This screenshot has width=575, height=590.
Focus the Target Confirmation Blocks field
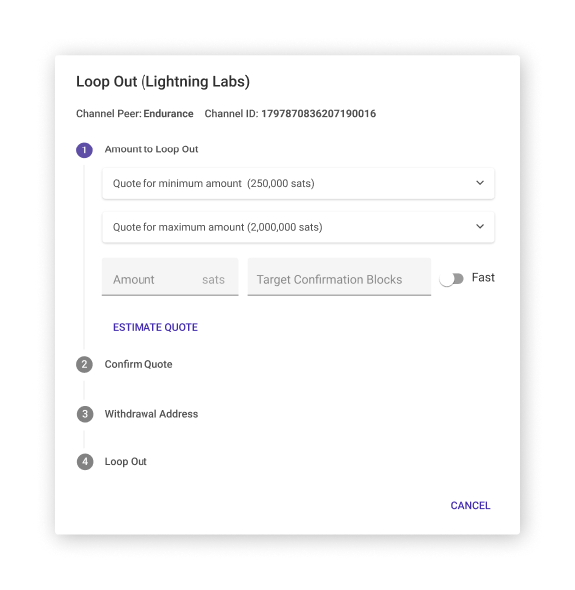point(339,277)
